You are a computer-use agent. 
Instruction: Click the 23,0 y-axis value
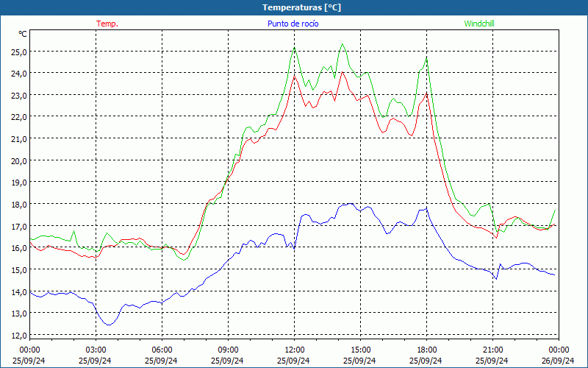[x=19, y=96]
